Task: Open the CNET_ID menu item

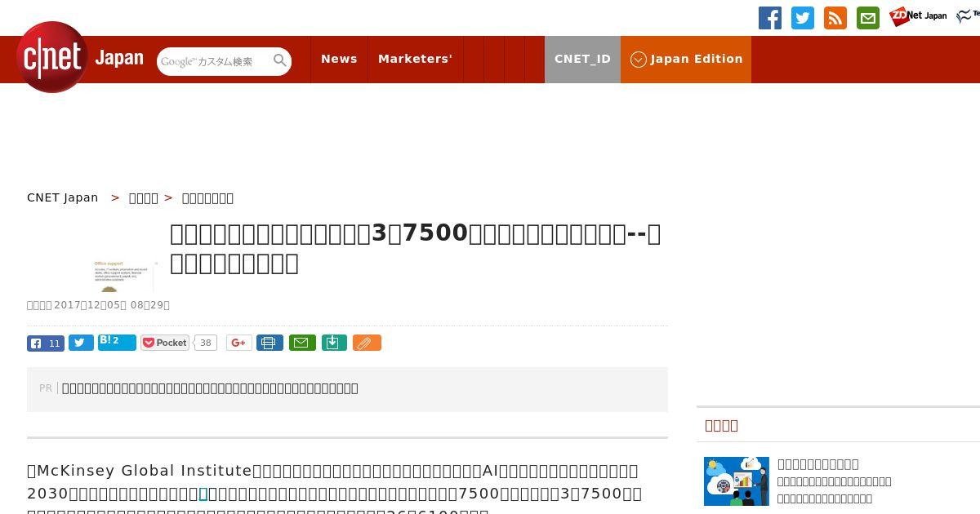Action: pyautogui.click(x=582, y=59)
